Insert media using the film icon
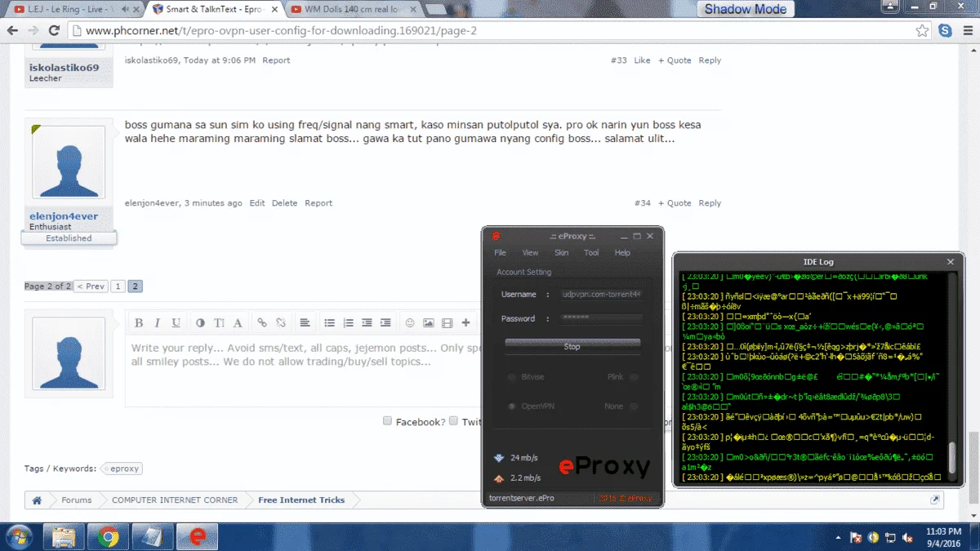The image size is (980, 551). tap(447, 323)
